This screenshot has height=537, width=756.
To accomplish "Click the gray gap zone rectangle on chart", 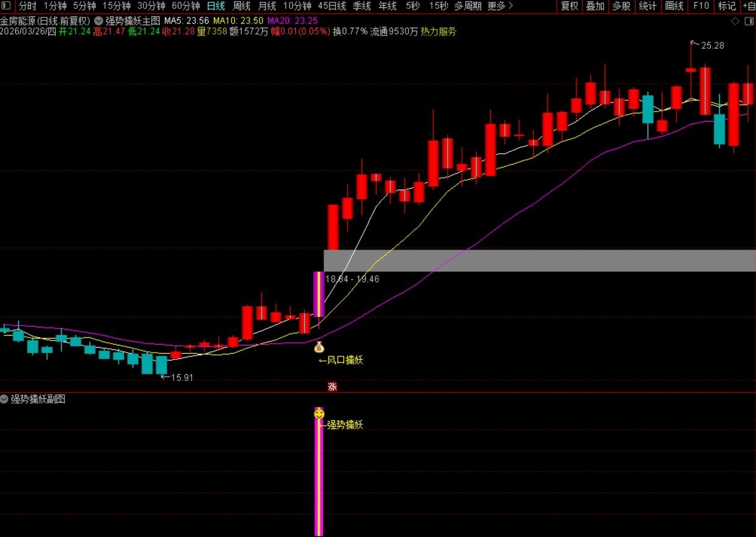I will [540, 260].
